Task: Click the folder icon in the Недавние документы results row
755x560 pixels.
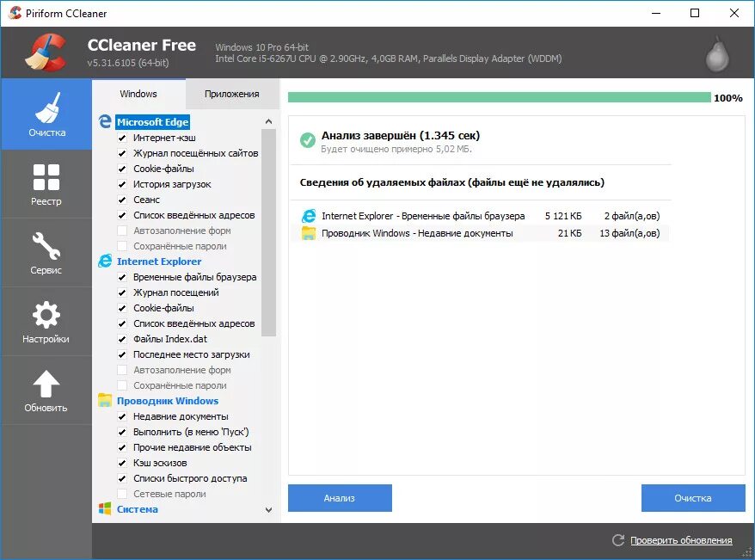Action: [x=309, y=233]
